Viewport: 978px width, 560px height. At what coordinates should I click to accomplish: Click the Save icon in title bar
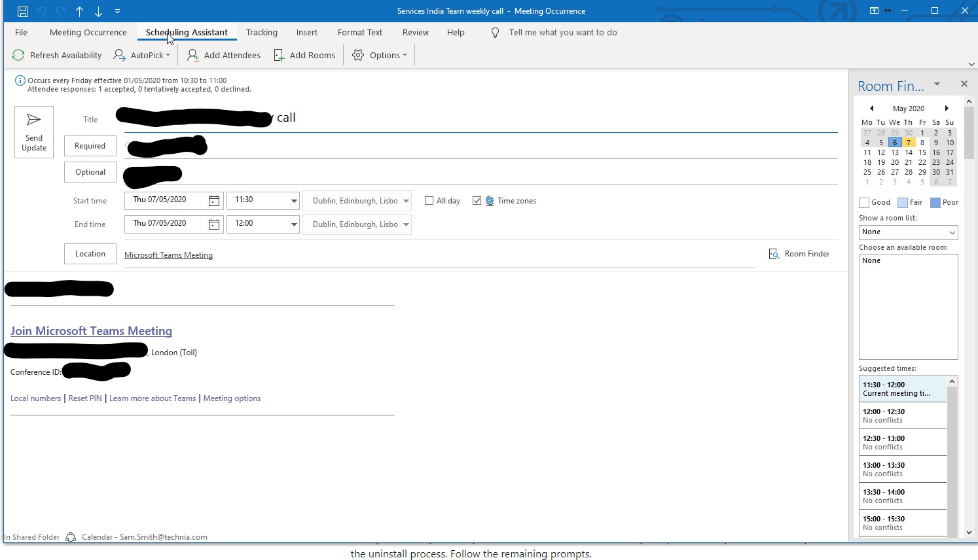(x=23, y=11)
